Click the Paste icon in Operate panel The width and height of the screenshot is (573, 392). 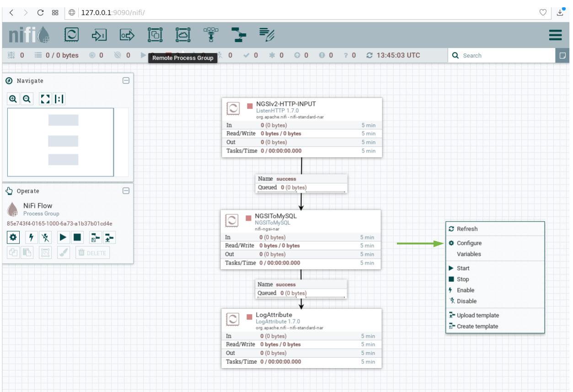tap(27, 253)
